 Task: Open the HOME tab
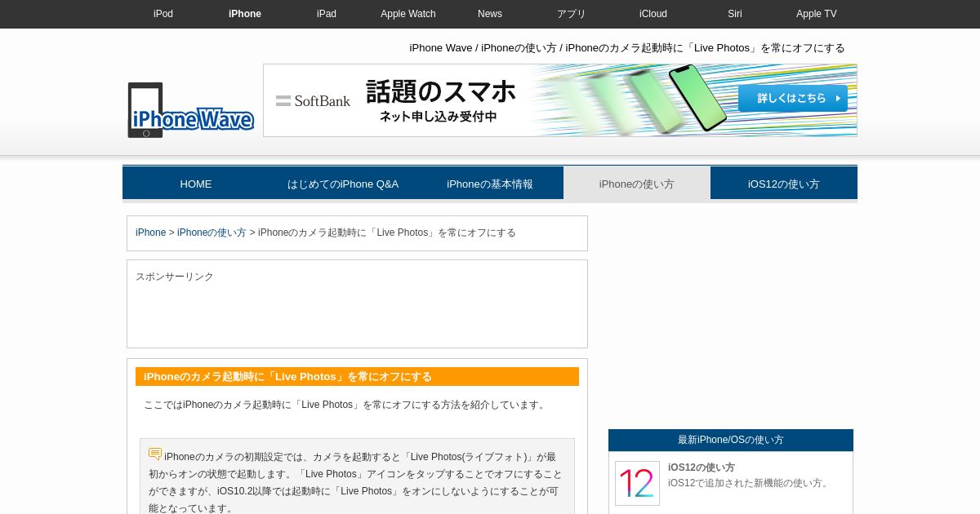(196, 184)
